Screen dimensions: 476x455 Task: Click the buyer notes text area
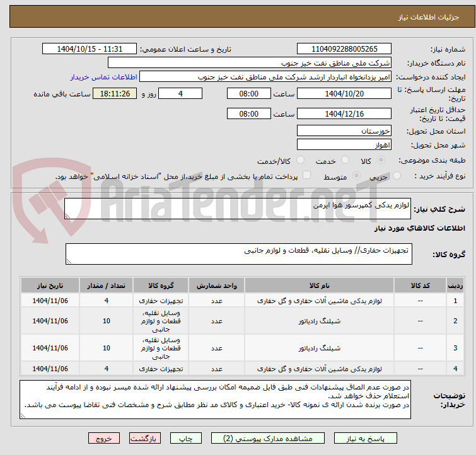[215, 400]
